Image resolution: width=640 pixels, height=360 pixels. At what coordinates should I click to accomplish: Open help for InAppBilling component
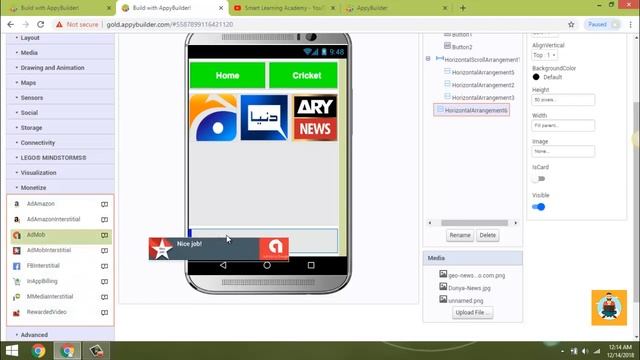(104, 282)
